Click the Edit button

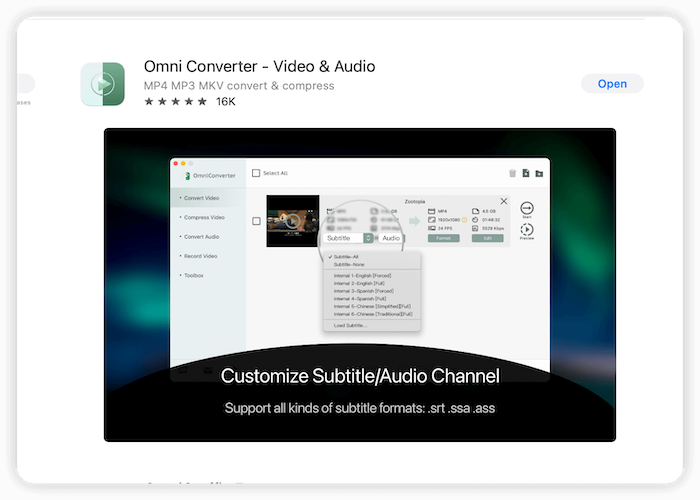coord(486,238)
